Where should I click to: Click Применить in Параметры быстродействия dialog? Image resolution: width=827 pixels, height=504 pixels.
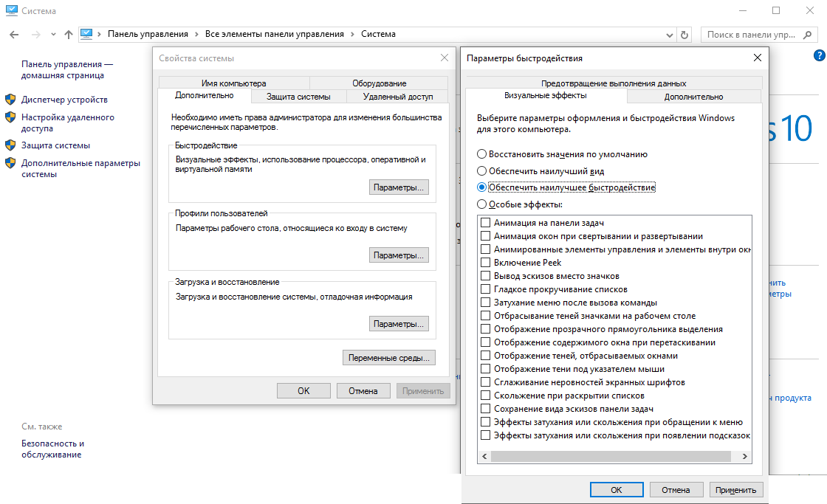(x=735, y=490)
